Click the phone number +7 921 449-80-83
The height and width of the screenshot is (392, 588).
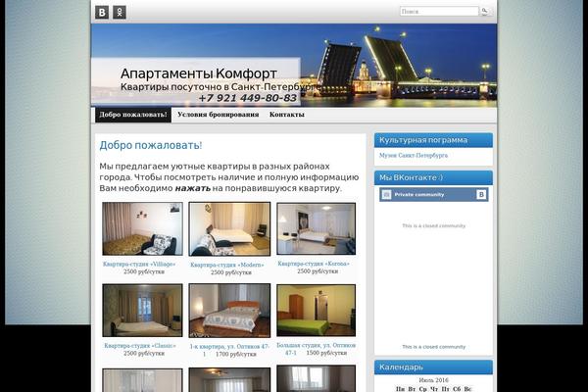pyautogui.click(x=248, y=98)
